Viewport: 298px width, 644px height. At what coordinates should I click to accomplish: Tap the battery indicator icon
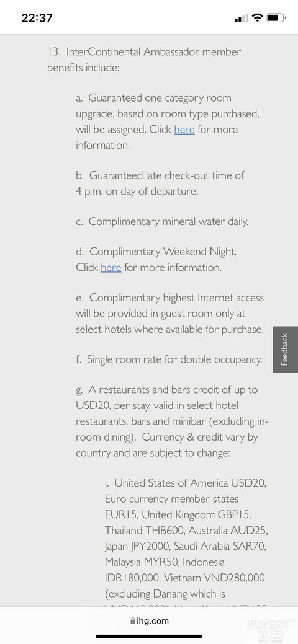[x=276, y=18]
